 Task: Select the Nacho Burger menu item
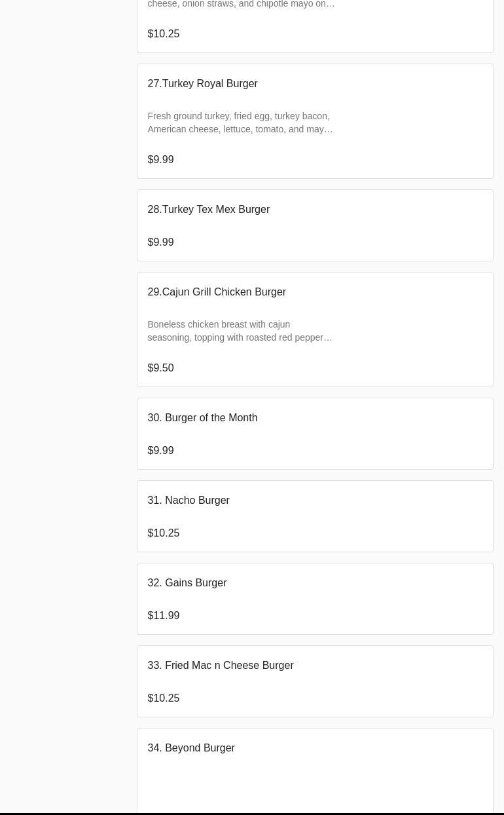click(x=189, y=501)
